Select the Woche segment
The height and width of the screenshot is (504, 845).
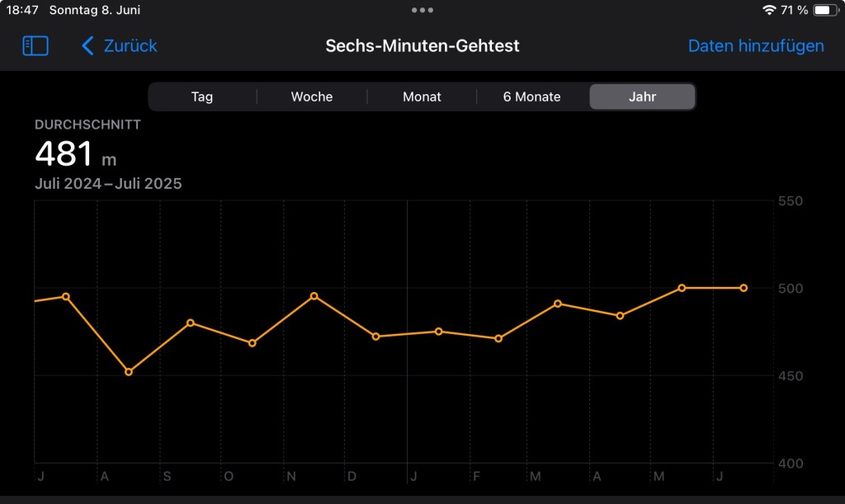click(x=312, y=97)
